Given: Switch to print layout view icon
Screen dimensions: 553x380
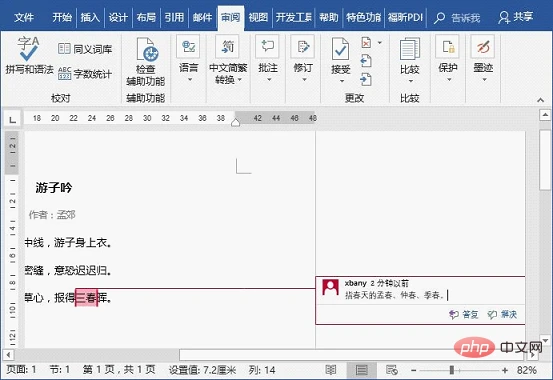Looking at the screenshot, I should 361,370.
